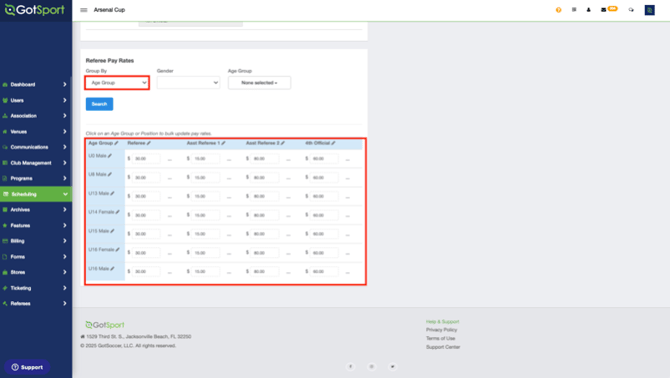Open the Gender dropdown

188,83
